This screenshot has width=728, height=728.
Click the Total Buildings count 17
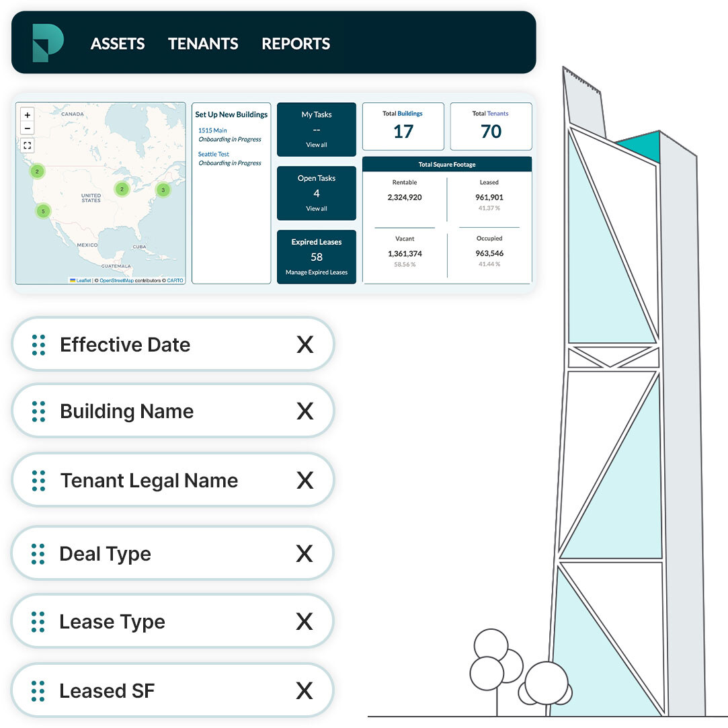403,131
